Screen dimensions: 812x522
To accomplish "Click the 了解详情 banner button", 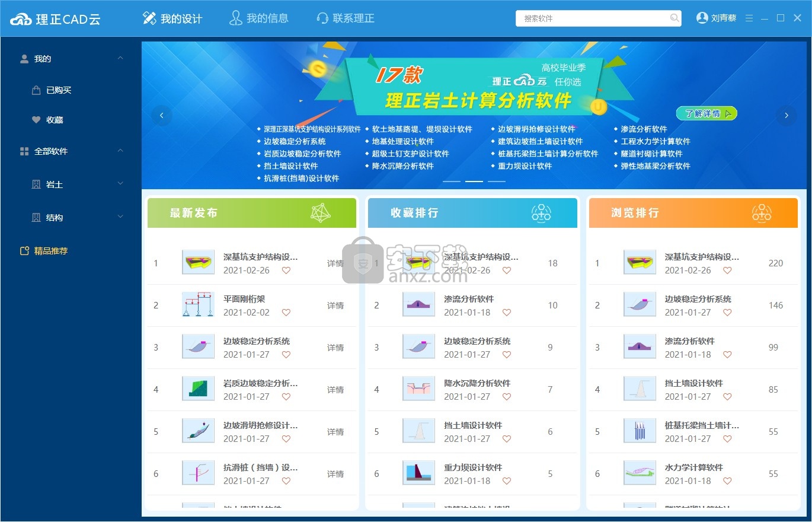I will [706, 113].
